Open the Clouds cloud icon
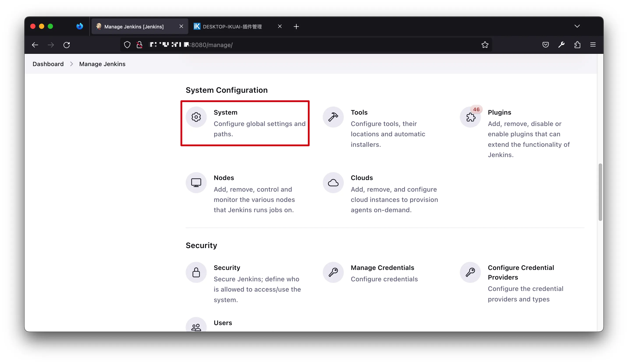This screenshot has height=364, width=628. tap(333, 182)
